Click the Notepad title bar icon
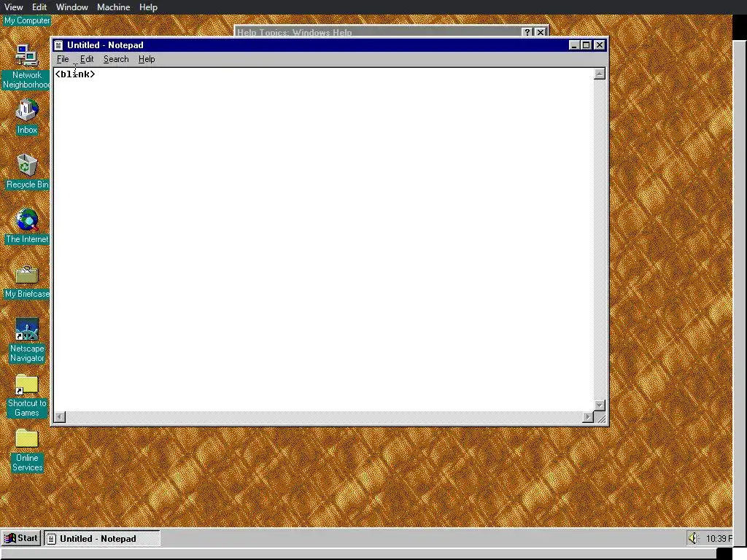 pos(58,45)
